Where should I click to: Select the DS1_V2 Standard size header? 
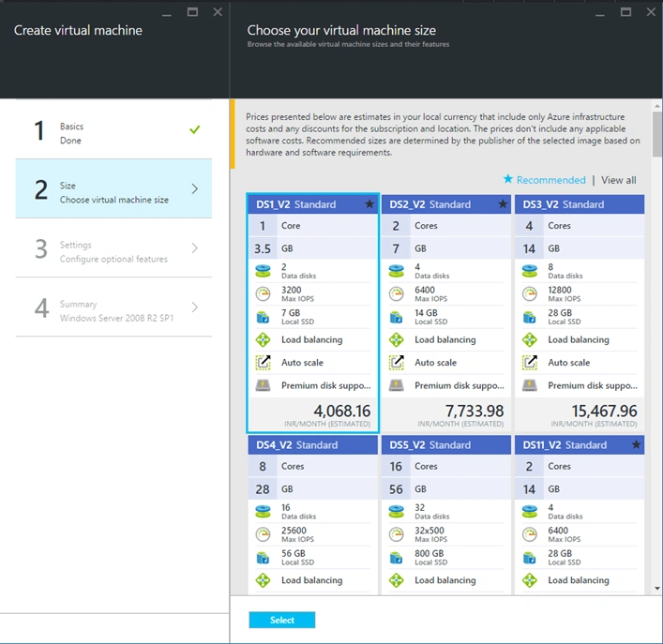tap(312, 204)
